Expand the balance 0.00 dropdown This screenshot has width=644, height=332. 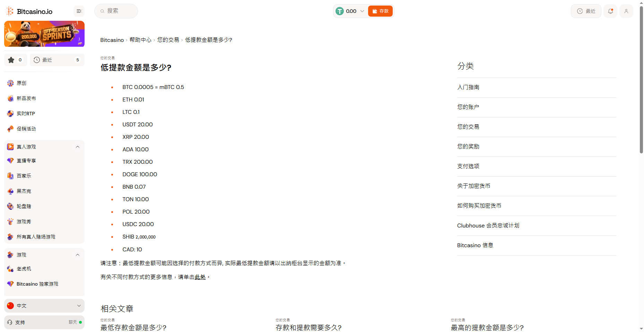pos(362,11)
